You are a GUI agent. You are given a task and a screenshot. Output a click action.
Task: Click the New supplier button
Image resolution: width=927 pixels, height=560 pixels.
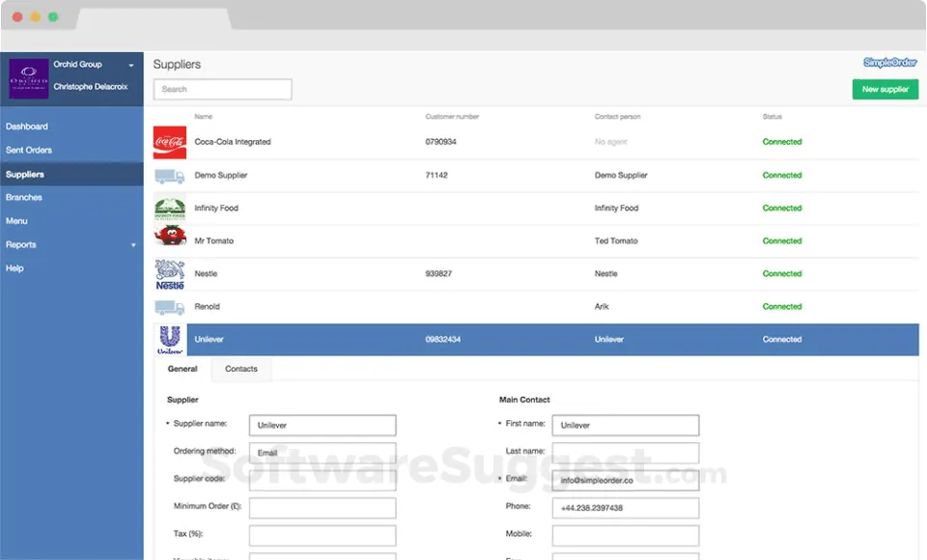point(885,89)
